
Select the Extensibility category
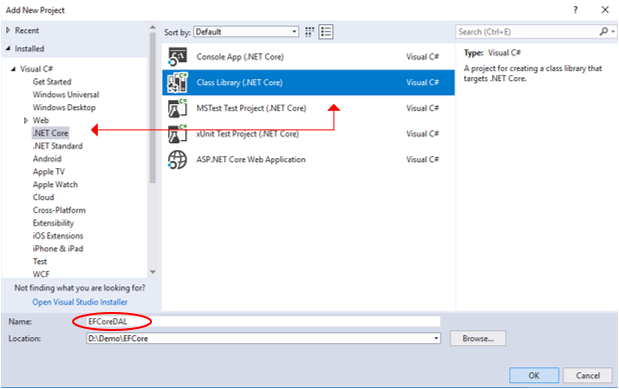(53, 223)
